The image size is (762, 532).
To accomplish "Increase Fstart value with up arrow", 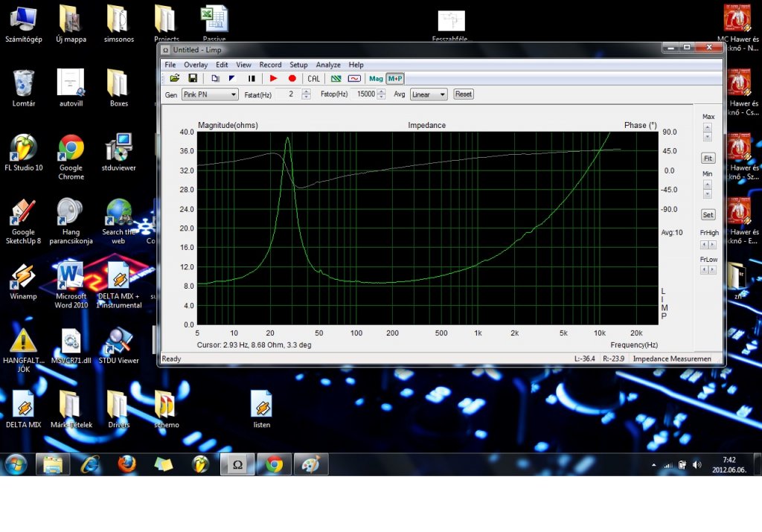I will (306, 92).
